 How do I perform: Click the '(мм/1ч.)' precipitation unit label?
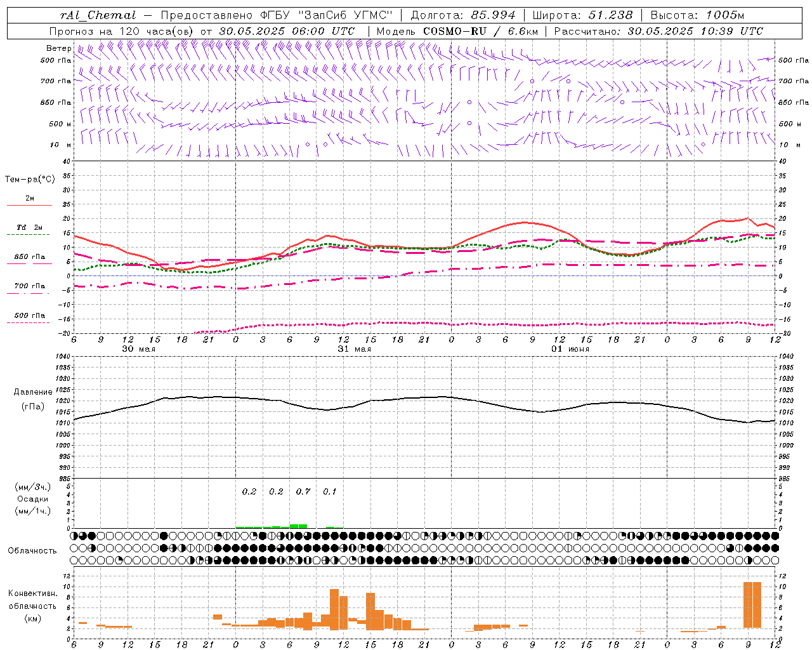pyautogui.click(x=32, y=511)
